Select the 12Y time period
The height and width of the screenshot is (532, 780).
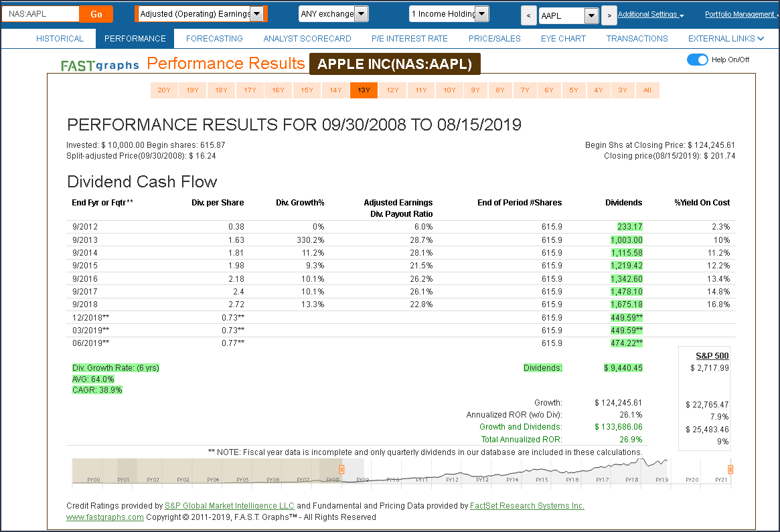[392, 90]
